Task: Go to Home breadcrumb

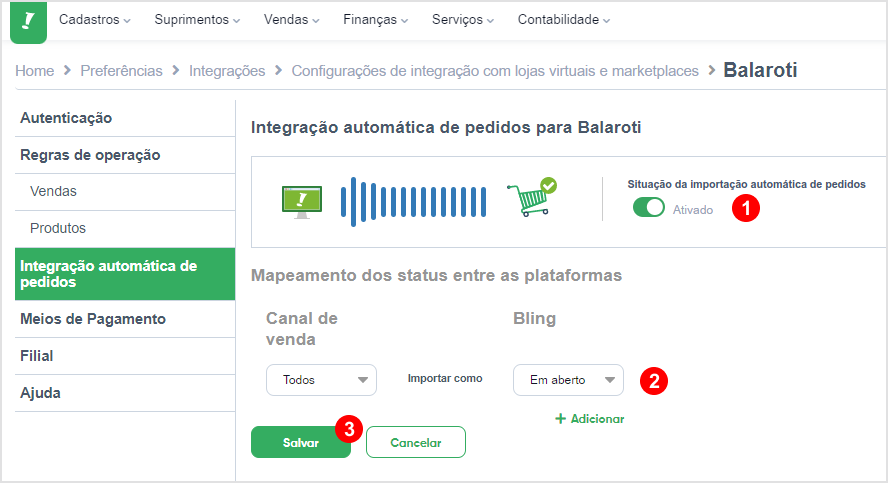Action: point(35,71)
